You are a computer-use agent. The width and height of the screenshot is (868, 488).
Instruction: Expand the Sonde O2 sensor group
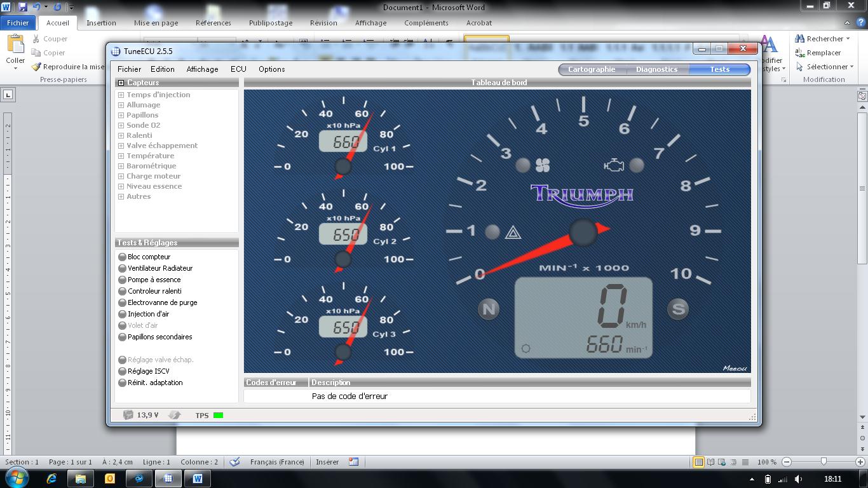[x=121, y=125]
